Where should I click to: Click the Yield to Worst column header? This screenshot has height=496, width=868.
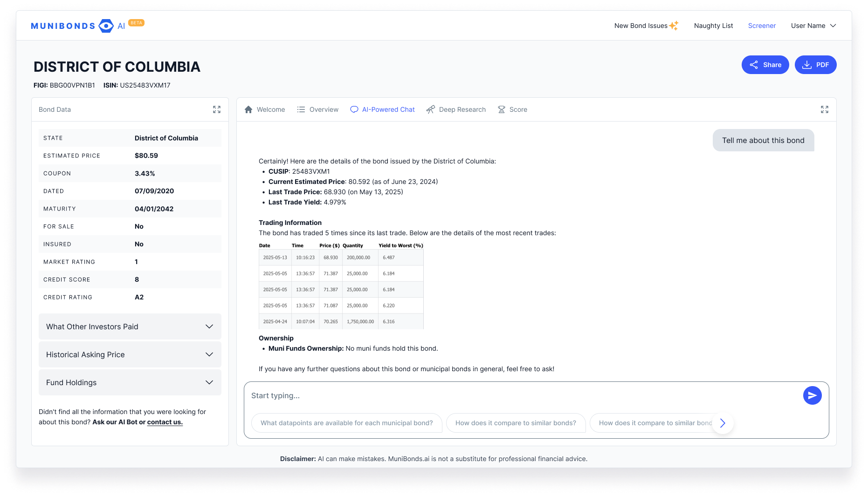(401, 245)
